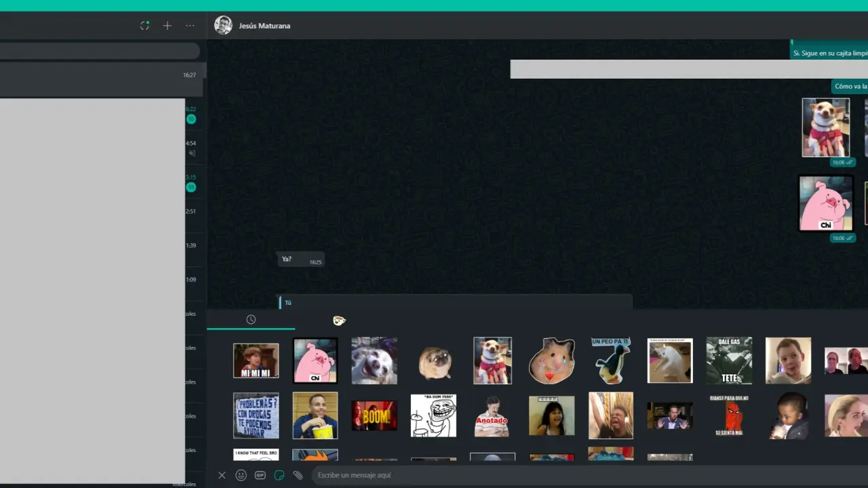Choose the 'Anotado' sticker
Image resolution: width=868 pixels, height=488 pixels.
pos(492,415)
